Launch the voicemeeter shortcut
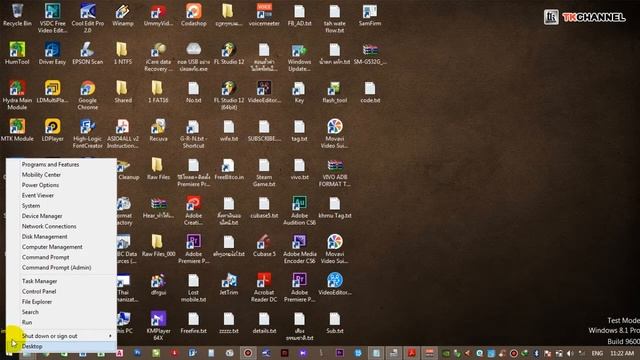 coord(264,15)
